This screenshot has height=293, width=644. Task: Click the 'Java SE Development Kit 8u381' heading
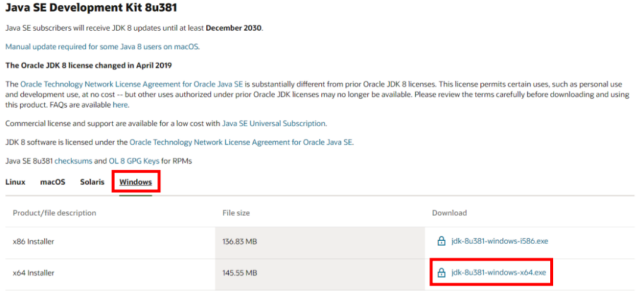(92, 7)
